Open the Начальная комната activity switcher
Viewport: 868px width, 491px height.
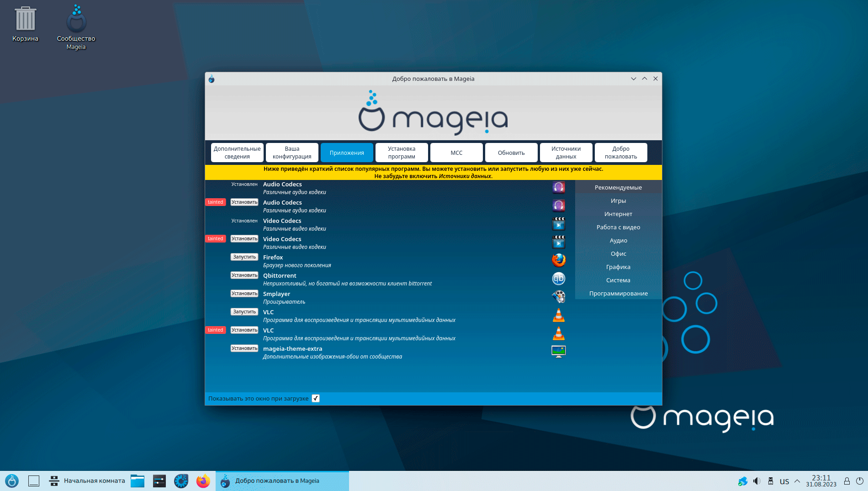[x=87, y=481]
